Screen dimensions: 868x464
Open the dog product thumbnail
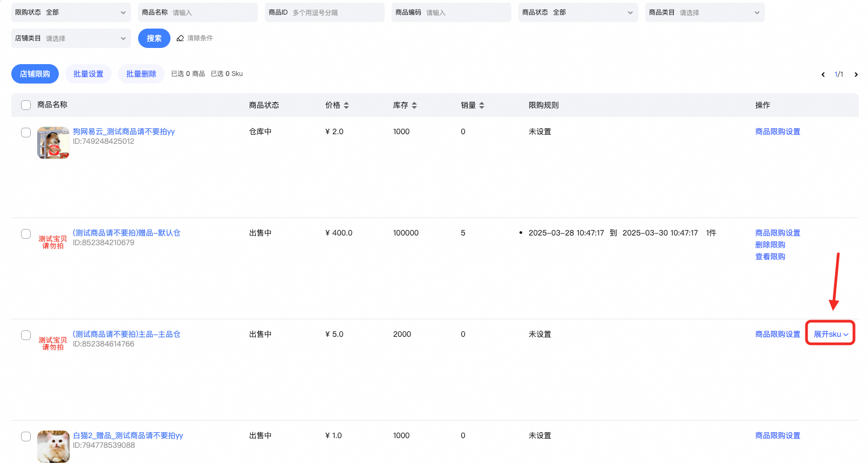coord(53,143)
